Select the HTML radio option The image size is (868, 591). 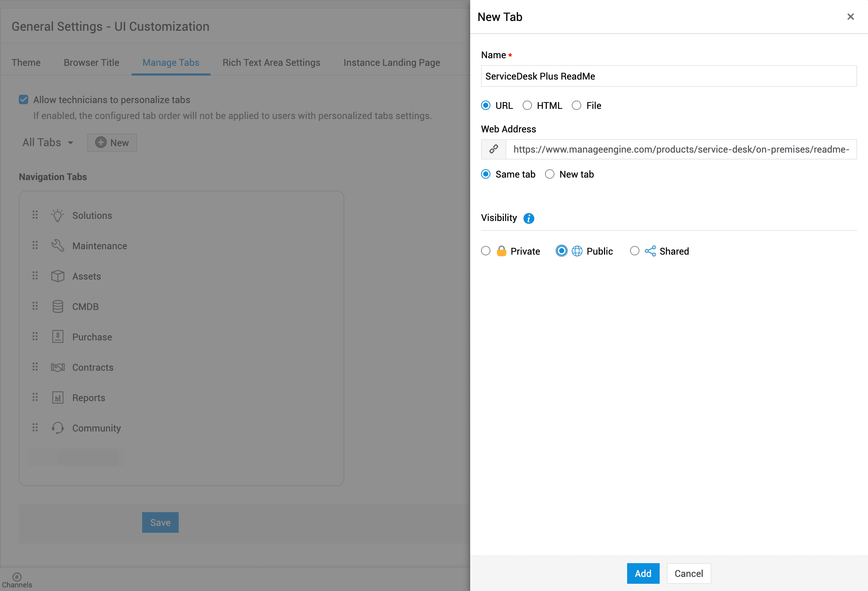point(527,105)
